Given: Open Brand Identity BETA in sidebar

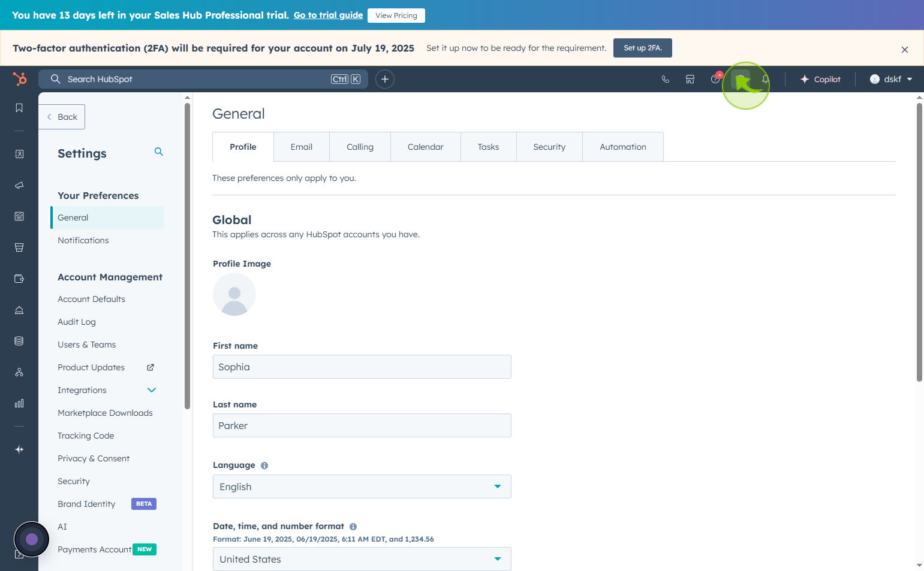Looking at the screenshot, I should tap(86, 504).
